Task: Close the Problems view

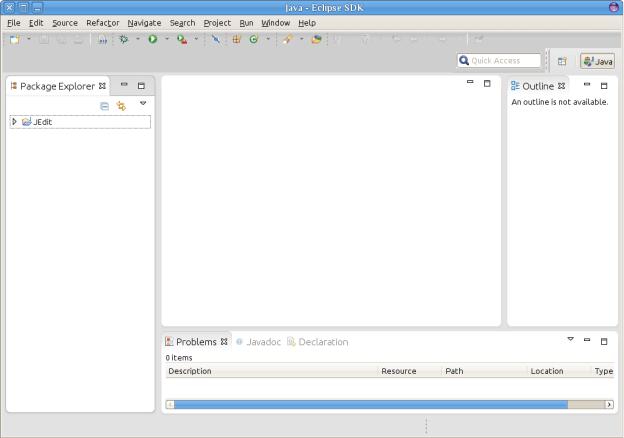Action: coord(224,342)
